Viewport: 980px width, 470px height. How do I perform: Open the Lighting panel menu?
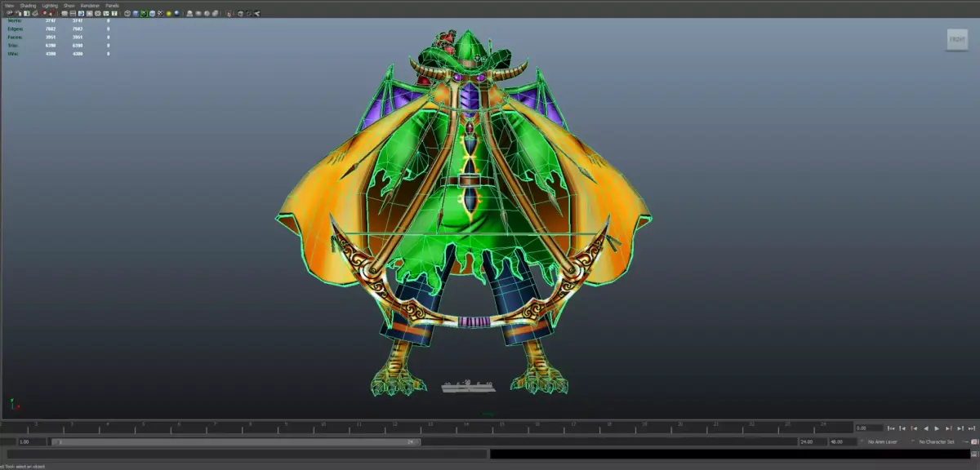point(50,5)
